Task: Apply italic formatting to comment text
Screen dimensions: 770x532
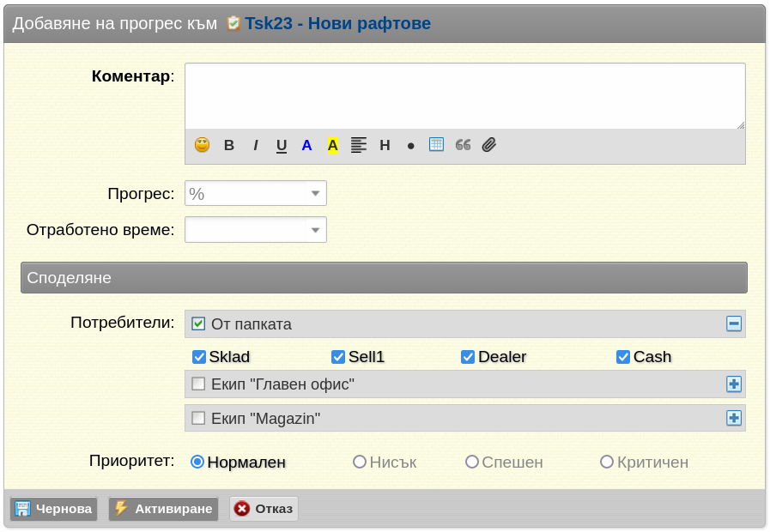Action: click(x=255, y=145)
